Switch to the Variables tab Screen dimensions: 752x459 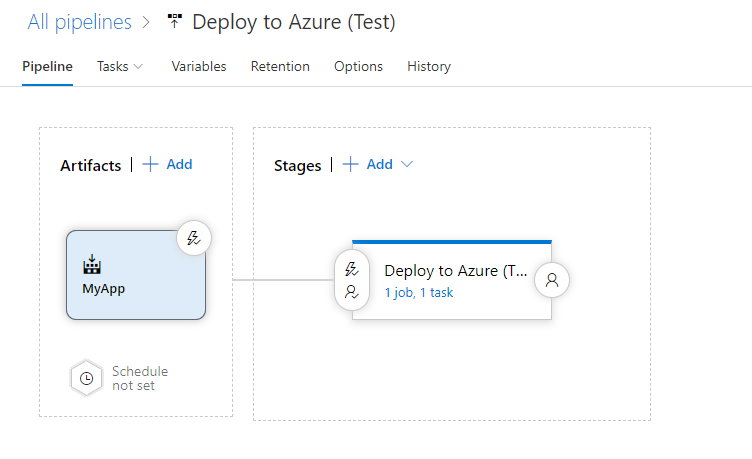coord(199,66)
